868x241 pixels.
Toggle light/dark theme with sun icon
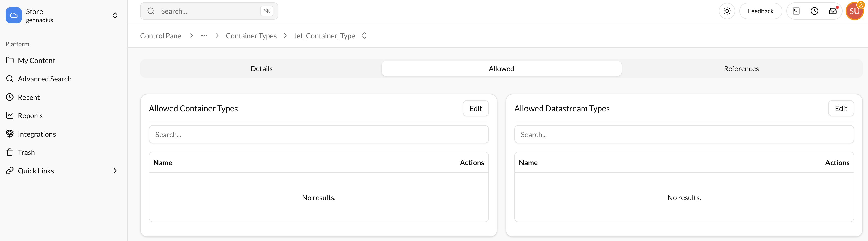pyautogui.click(x=727, y=11)
